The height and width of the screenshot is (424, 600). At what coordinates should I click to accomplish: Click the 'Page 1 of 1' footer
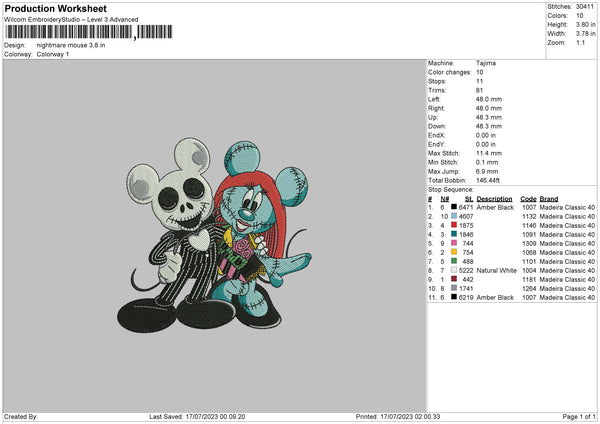(x=579, y=416)
